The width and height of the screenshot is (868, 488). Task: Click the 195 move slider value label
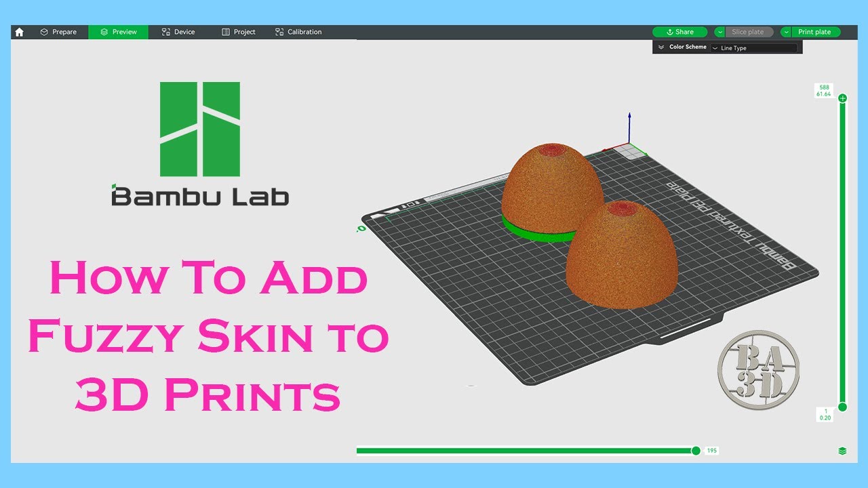pos(711,451)
